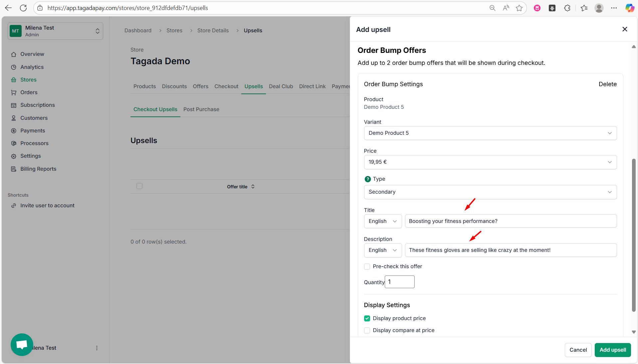Open the Favorites list icon
Screen dimensions: 638x364
[x=584, y=8]
